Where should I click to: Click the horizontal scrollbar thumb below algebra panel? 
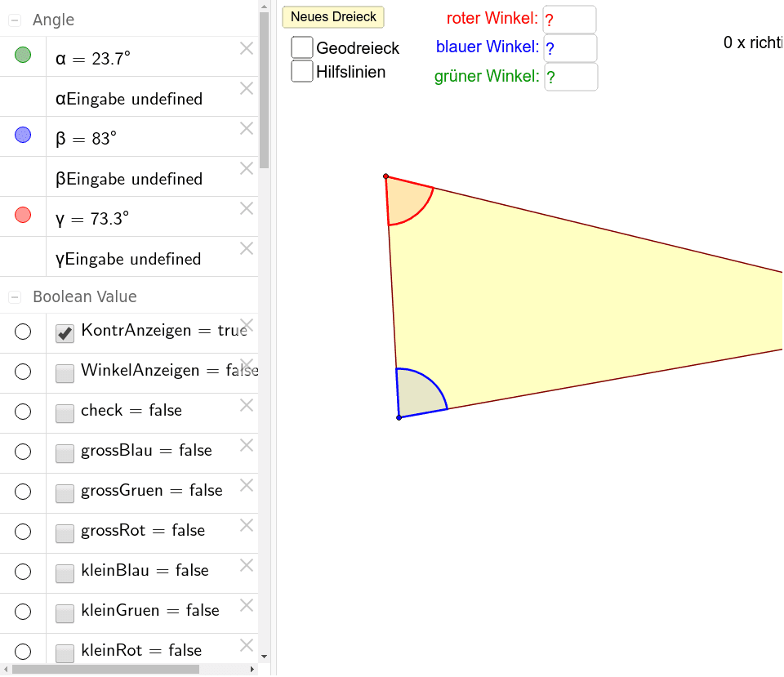(105, 669)
